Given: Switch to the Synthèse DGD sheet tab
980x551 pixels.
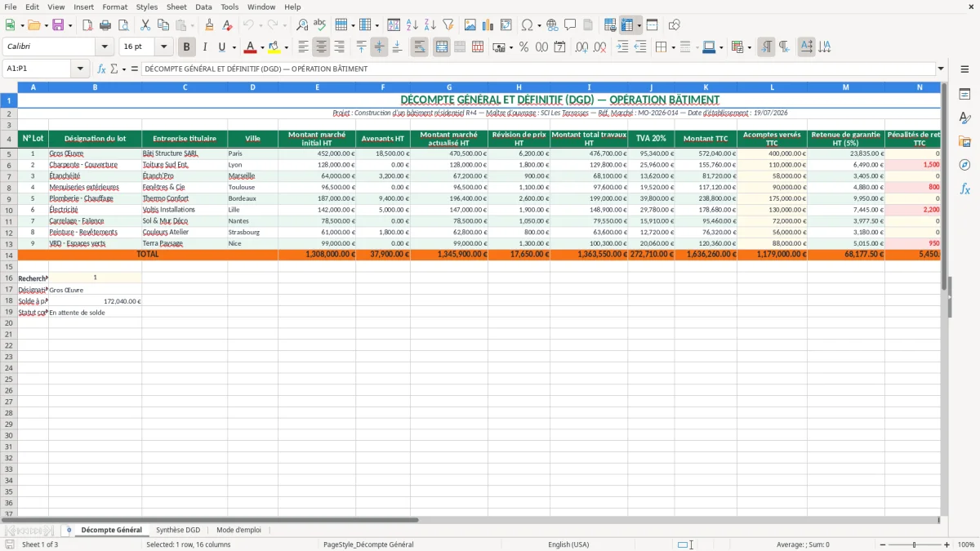Looking at the screenshot, I should coord(178,530).
